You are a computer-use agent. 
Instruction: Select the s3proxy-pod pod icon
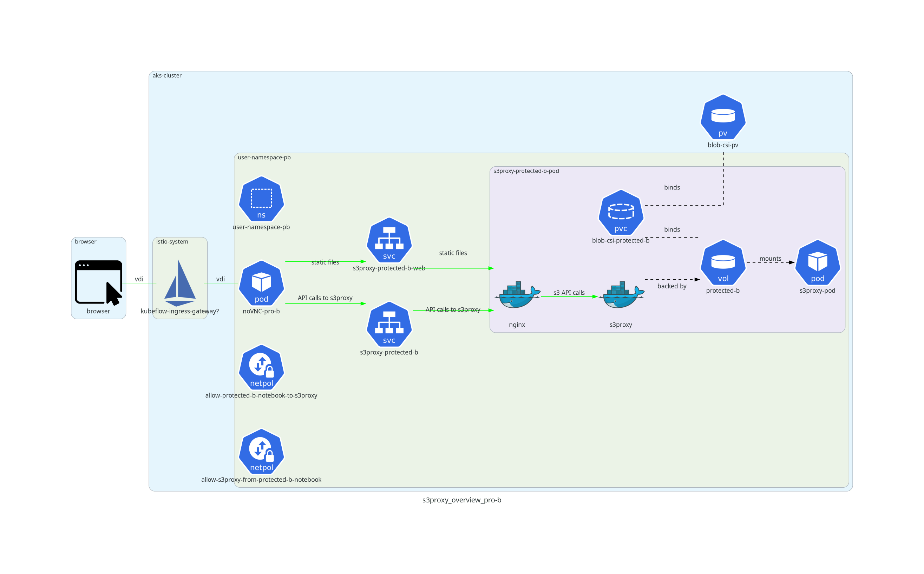click(817, 263)
